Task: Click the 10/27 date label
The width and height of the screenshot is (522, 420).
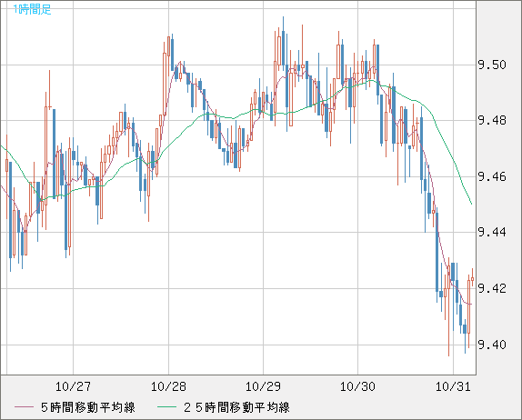Action: pyautogui.click(x=73, y=386)
